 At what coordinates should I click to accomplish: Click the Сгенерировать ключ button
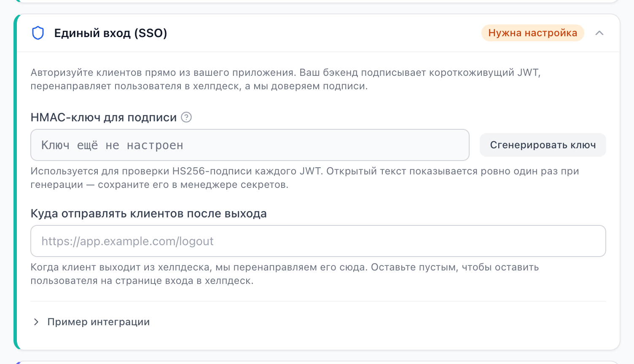(x=543, y=145)
